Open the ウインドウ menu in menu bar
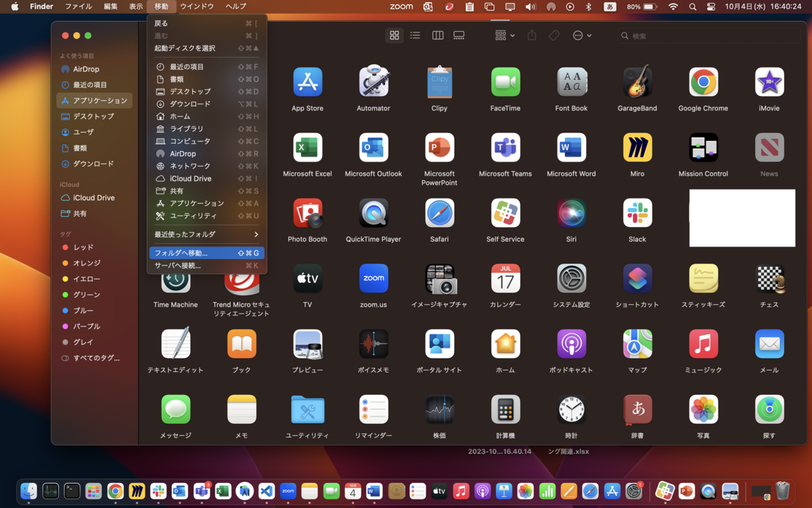 (x=197, y=6)
